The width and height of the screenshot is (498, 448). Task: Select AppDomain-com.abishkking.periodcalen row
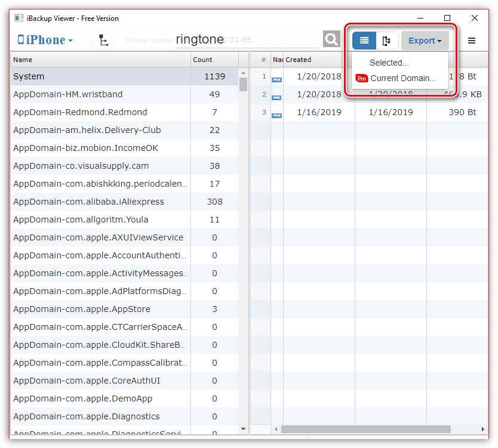(124, 184)
